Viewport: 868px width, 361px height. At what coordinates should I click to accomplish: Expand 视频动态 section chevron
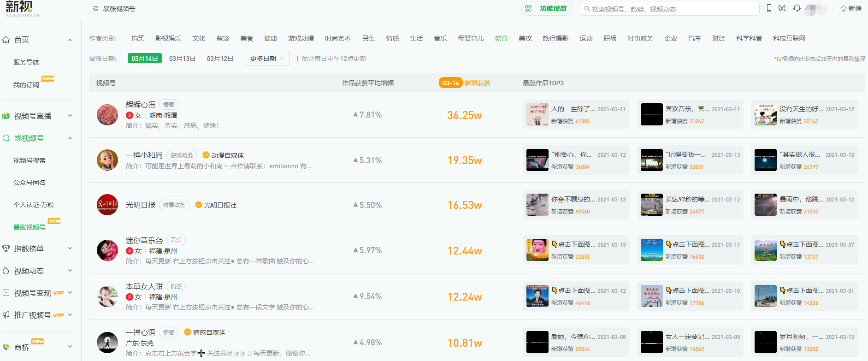point(70,271)
